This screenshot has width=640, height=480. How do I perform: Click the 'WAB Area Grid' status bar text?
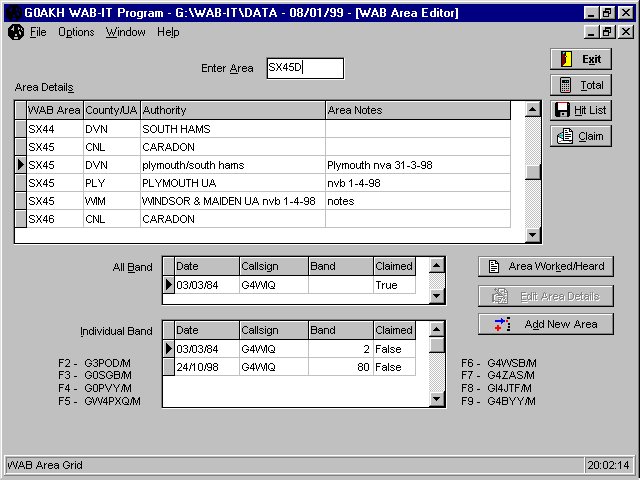45,465
